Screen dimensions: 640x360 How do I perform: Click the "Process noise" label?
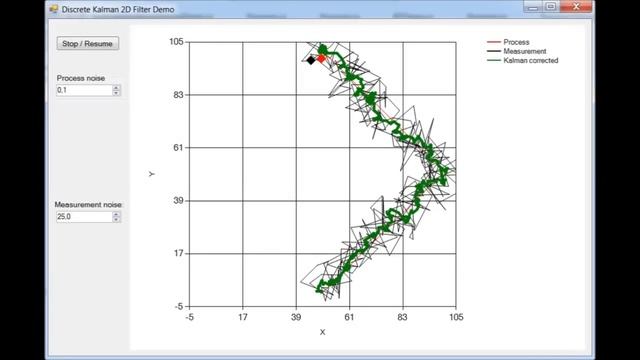click(x=81, y=78)
